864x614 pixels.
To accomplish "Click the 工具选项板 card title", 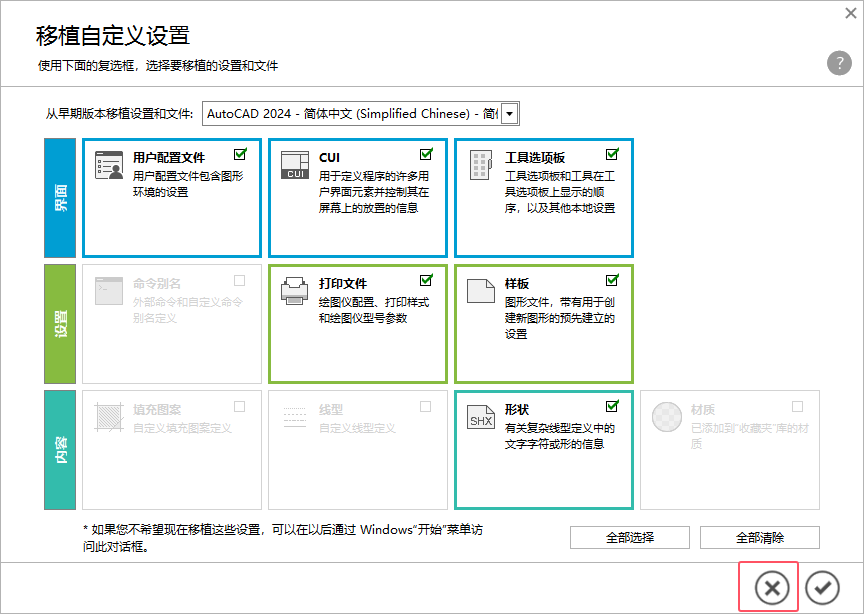I will (x=534, y=158).
